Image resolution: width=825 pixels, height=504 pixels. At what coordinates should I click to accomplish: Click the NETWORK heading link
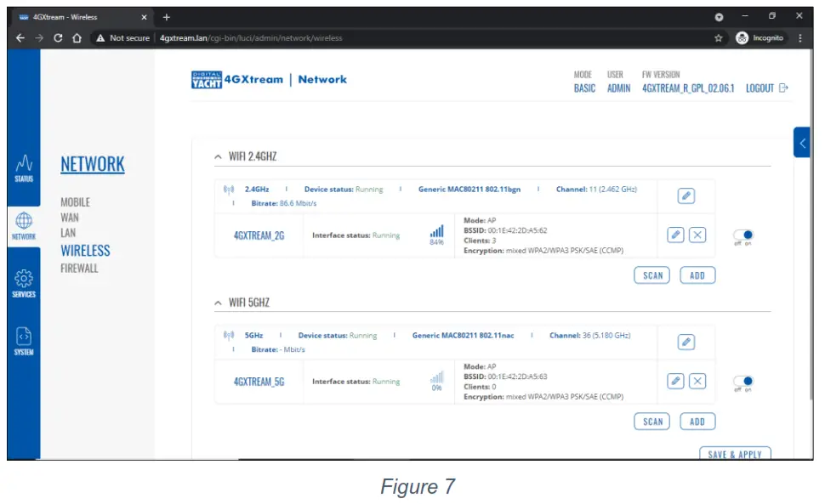pos(93,165)
